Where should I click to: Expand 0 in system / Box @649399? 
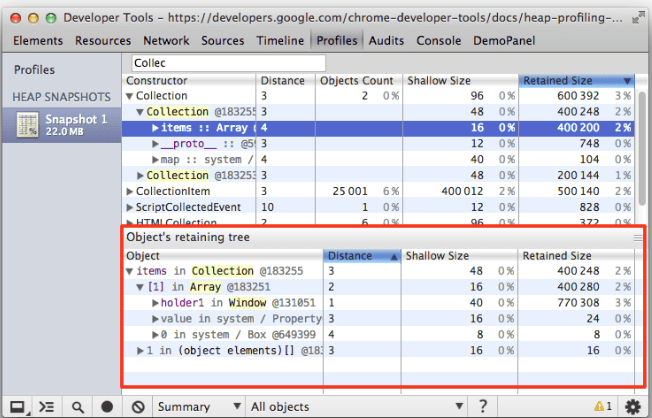pos(155,335)
